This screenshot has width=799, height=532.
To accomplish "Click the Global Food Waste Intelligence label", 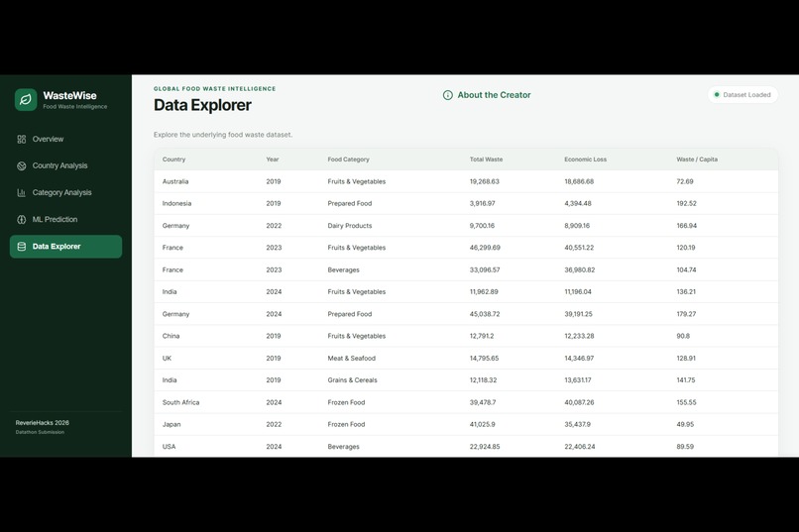I will point(214,88).
